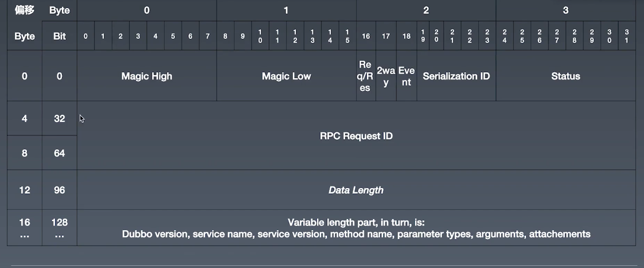Click the bit offset 128 cell
Screen dimensions: 644x268
pyautogui.click(x=59, y=227)
